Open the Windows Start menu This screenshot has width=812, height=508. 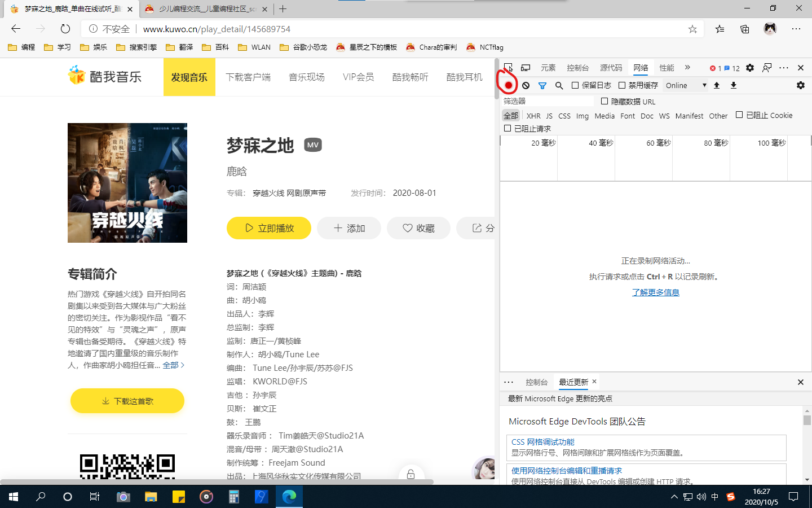pos(14,497)
